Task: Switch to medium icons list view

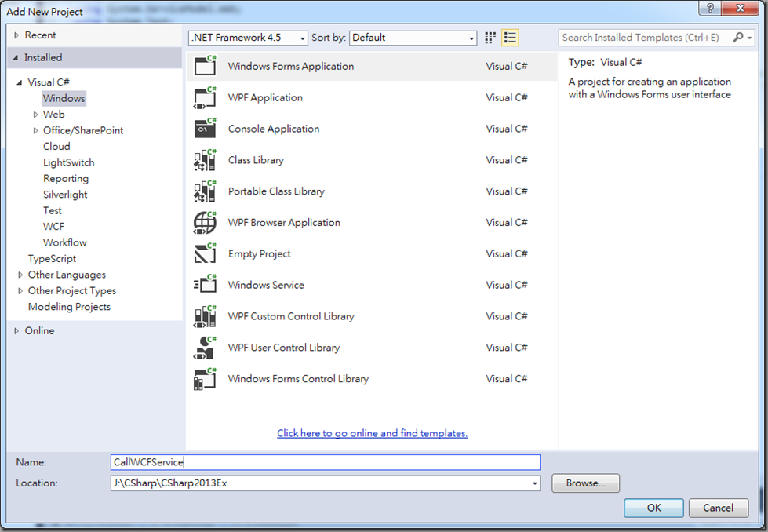Action: (x=510, y=38)
